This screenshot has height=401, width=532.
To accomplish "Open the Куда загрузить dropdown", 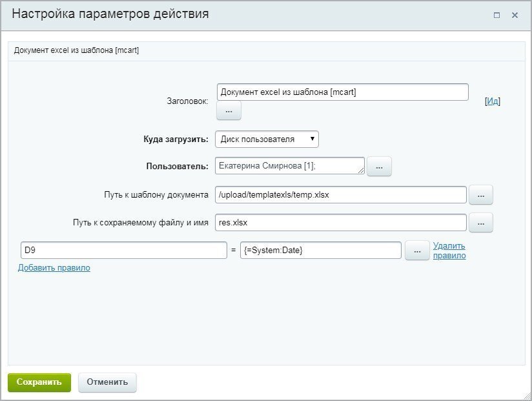I will (x=267, y=139).
